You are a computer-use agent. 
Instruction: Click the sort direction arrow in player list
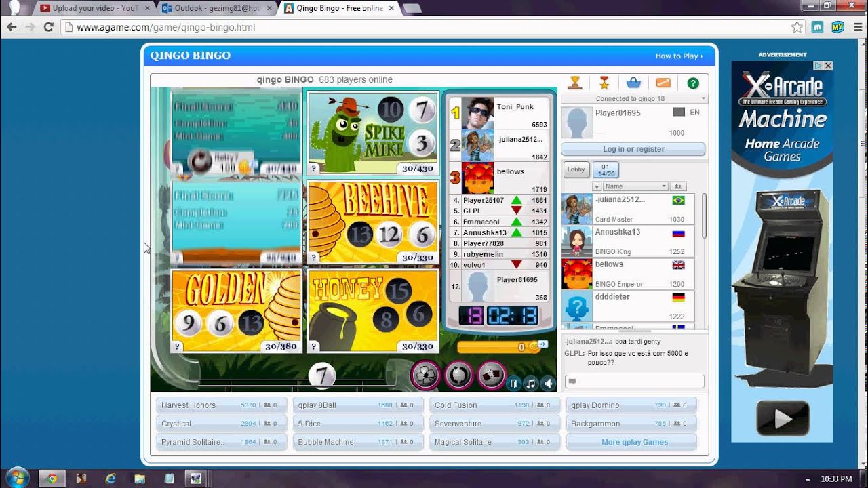597,186
